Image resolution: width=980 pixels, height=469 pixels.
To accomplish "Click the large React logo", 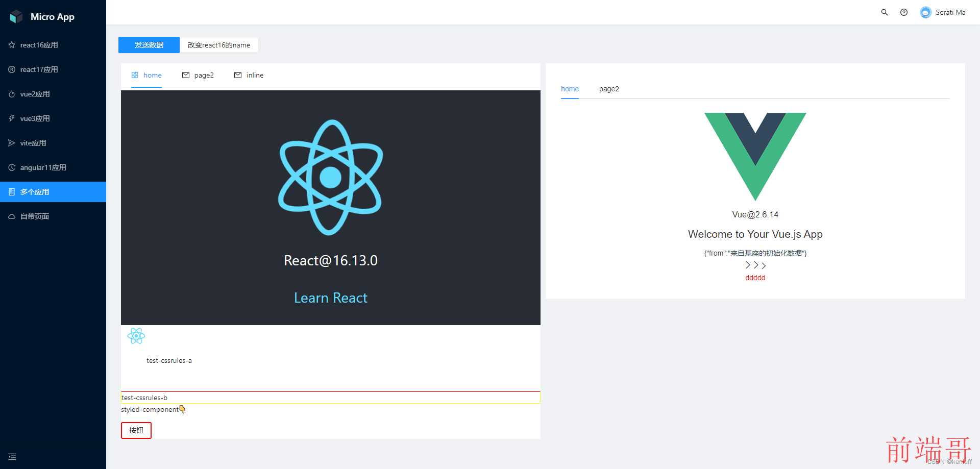I will point(331,178).
